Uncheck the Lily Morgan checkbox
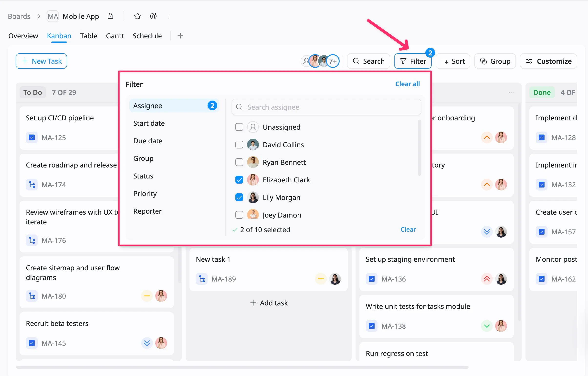Viewport: 588px width, 376px height. pos(239,197)
